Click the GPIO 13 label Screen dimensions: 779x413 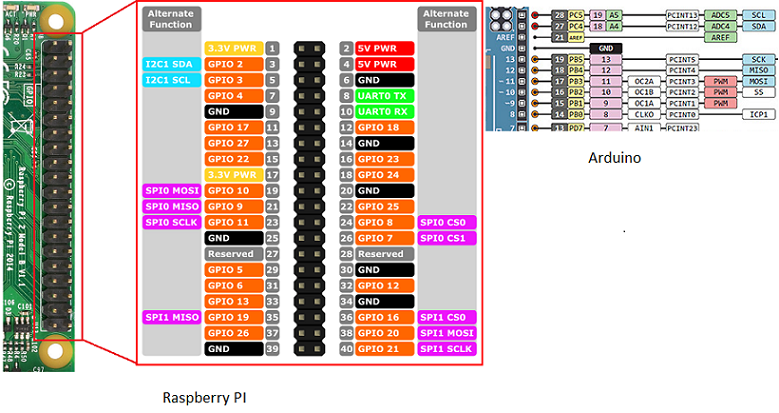(234, 301)
